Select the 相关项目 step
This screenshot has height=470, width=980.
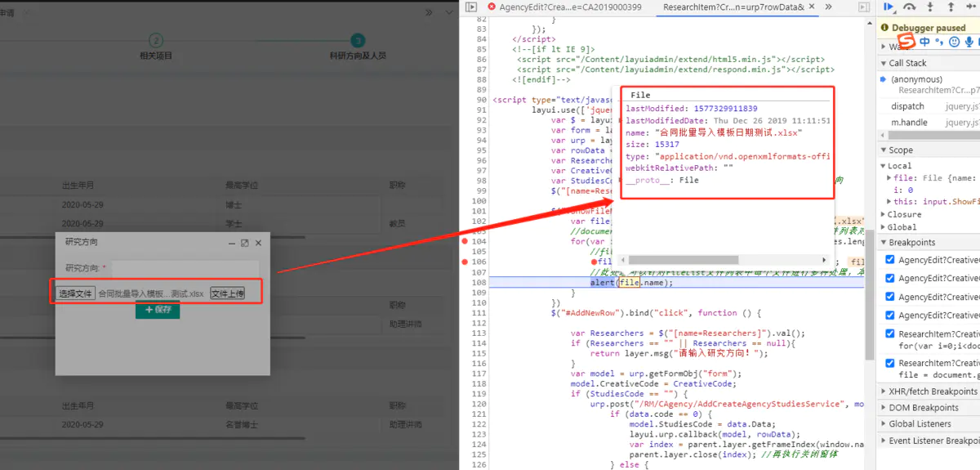(156, 47)
